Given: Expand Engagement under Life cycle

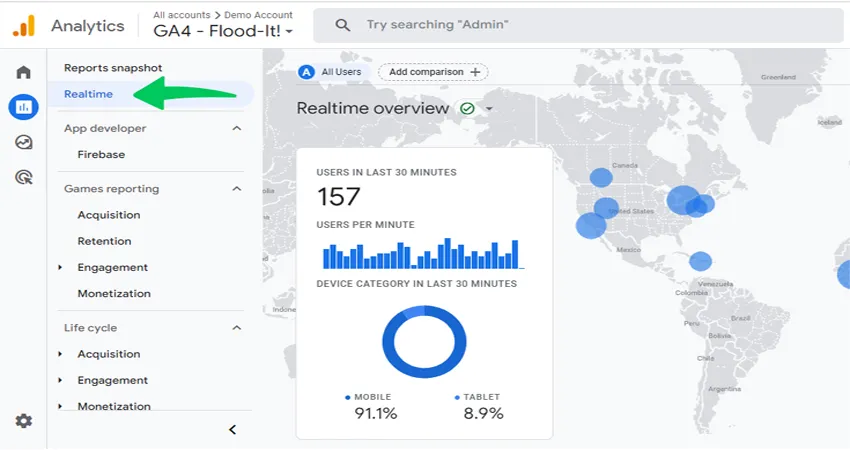Looking at the screenshot, I should pyautogui.click(x=60, y=380).
